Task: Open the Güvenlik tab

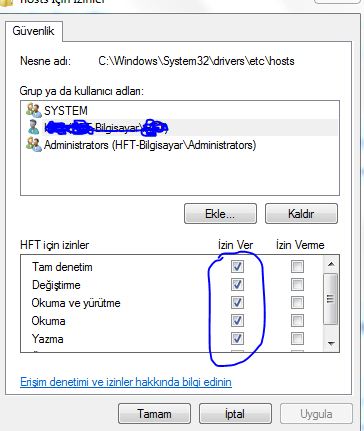Action: [x=33, y=31]
